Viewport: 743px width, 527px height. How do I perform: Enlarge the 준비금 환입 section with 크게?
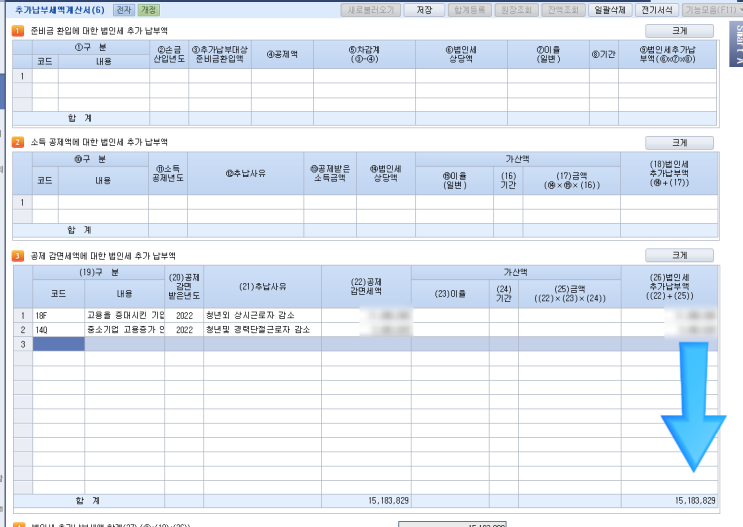point(679,31)
